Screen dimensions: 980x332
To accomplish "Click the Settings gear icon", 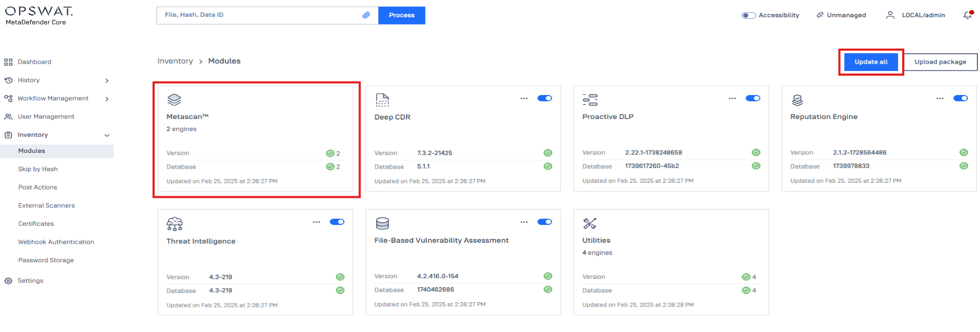I will coord(8,281).
